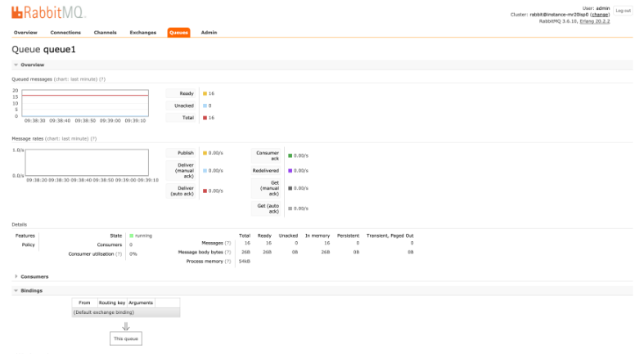This screenshot has width=644, height=354.
Task: Click the Routing key column header
Action: coord(112,302)
